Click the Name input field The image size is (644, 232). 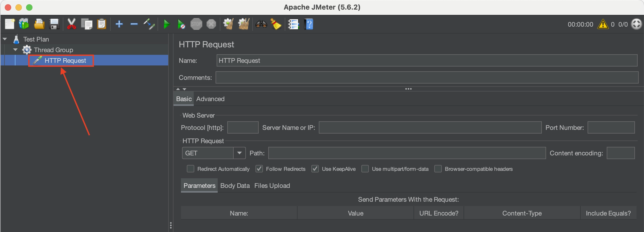pos(427,60)
